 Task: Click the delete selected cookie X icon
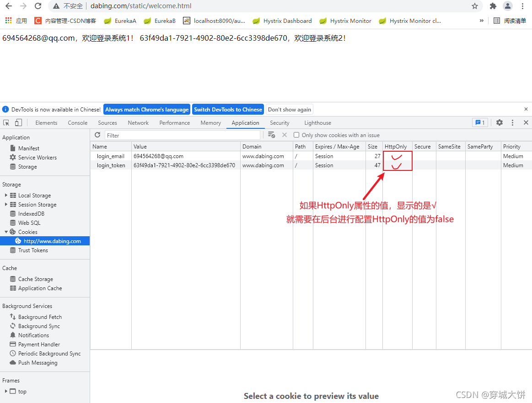[285, 135]
